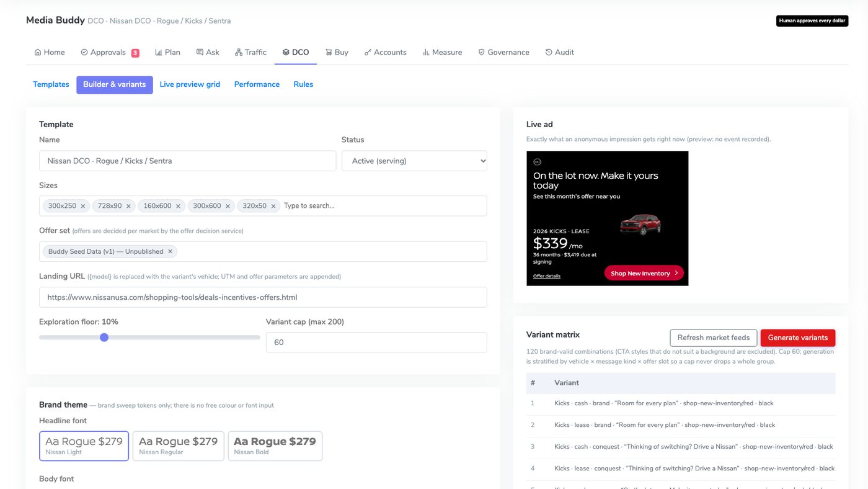Open the Status dropdown
This screenshot has height=489, width=868.
pos(414,161)
